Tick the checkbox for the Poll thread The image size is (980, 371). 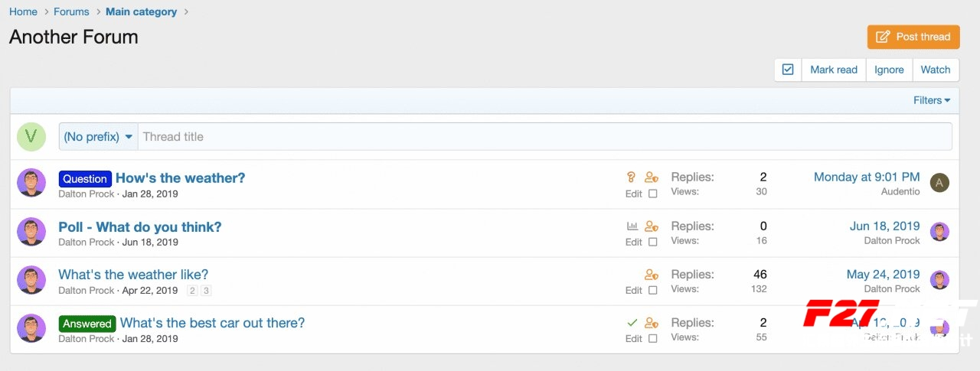(x=652, y=242)
